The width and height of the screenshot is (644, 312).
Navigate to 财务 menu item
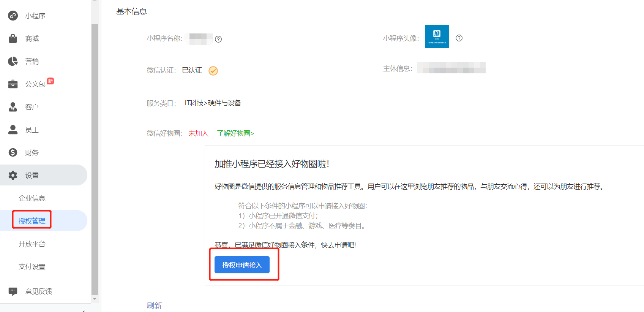coord(32,152)
